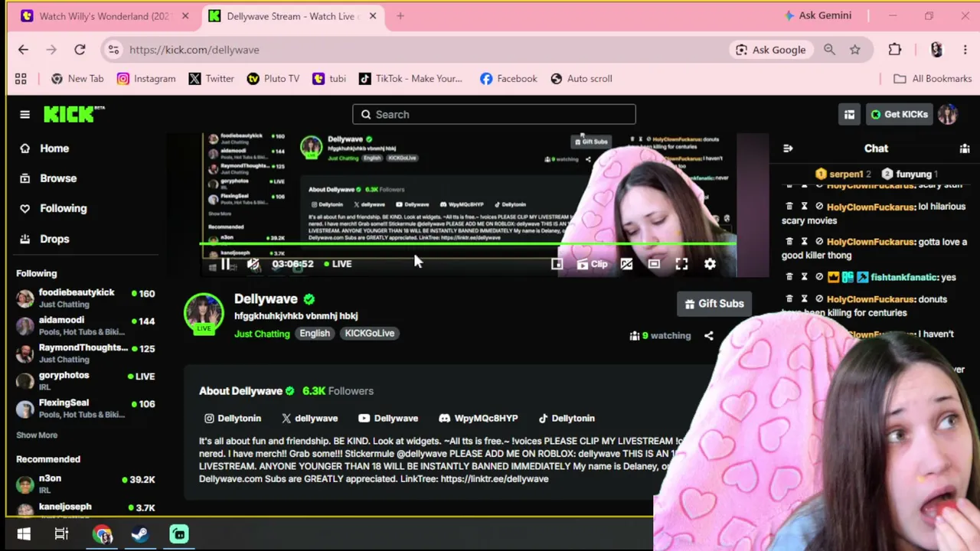The image size is (980, 551).
Task: Share the stream using the share icon
Action: point(709,336)
